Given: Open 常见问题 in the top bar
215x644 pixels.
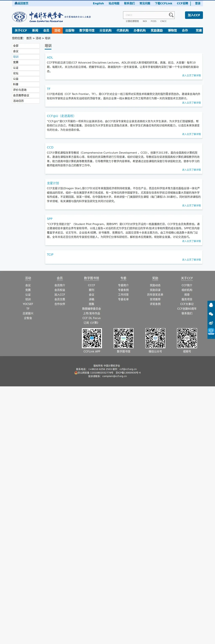Looking at the screenshot, I should pyautogui.click(x=145, y=3).
